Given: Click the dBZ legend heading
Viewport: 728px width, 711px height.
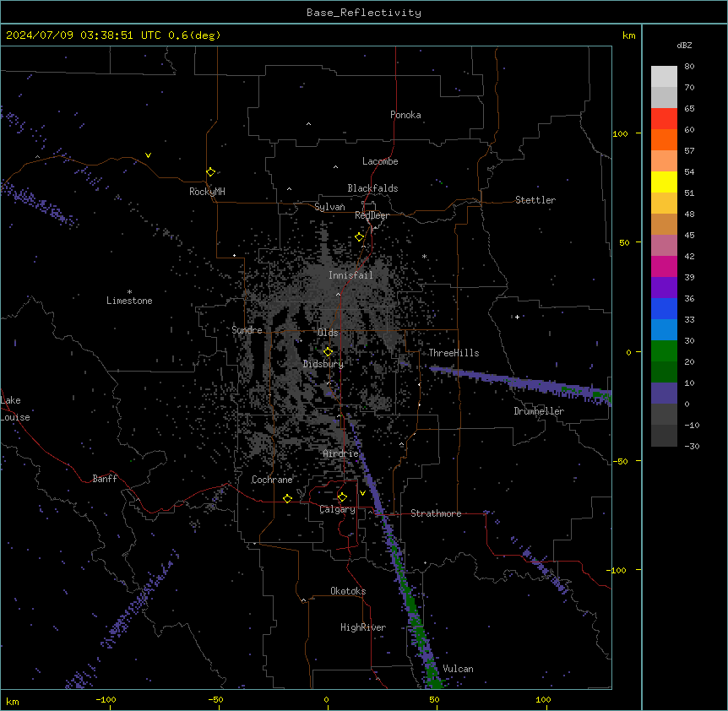Looking at the screenshot, I should pyautogui.click(x=684, y=45).
